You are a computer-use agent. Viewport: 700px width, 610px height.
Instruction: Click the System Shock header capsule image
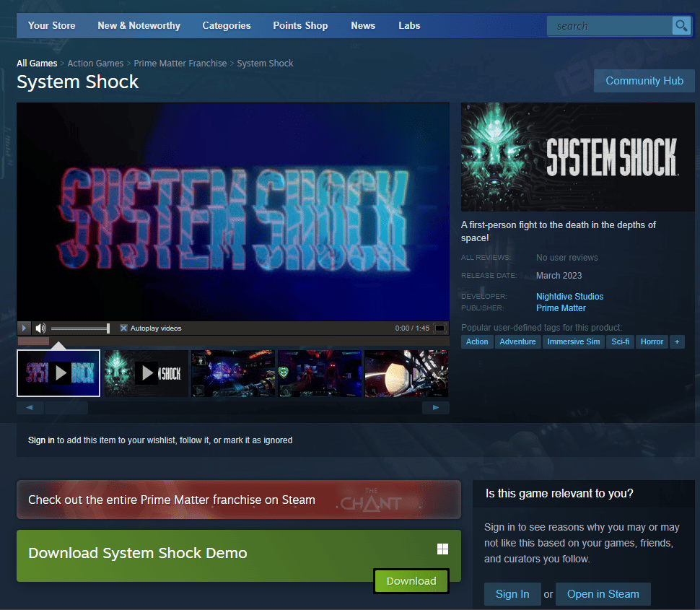pos(577,157)
